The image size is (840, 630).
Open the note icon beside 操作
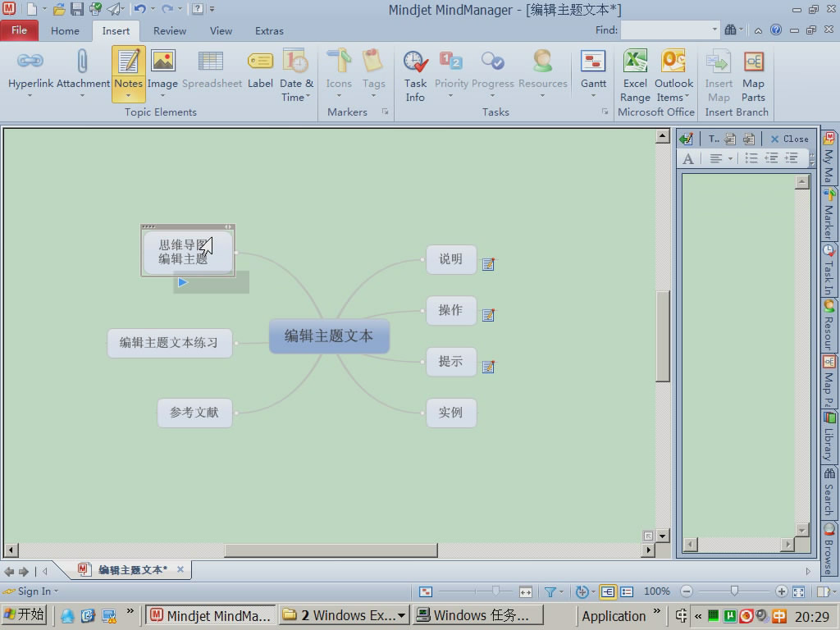click(488, 314)
